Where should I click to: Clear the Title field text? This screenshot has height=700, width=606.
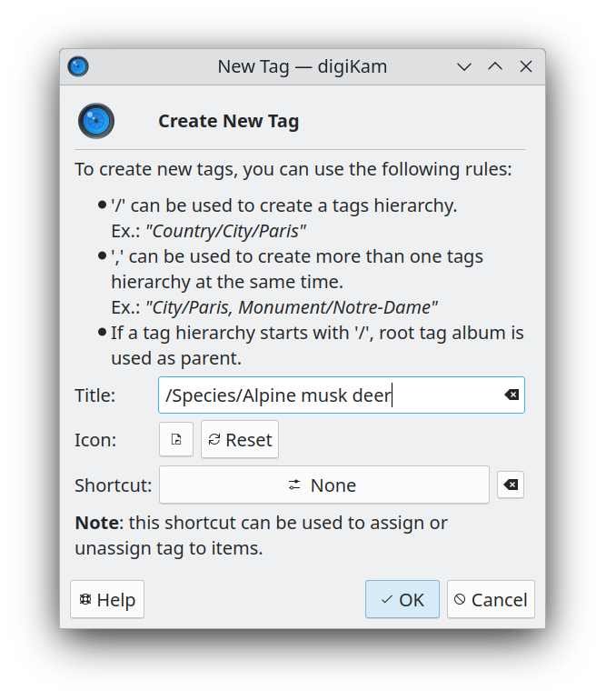pos(512,395)
